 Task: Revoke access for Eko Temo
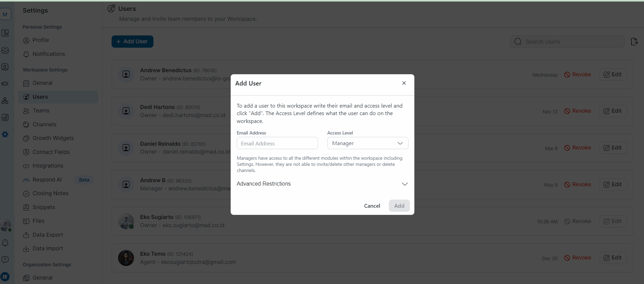[578, 258]
